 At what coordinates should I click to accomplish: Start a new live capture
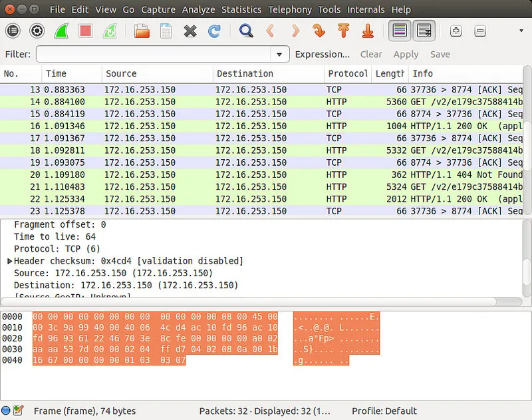[62, 31]
